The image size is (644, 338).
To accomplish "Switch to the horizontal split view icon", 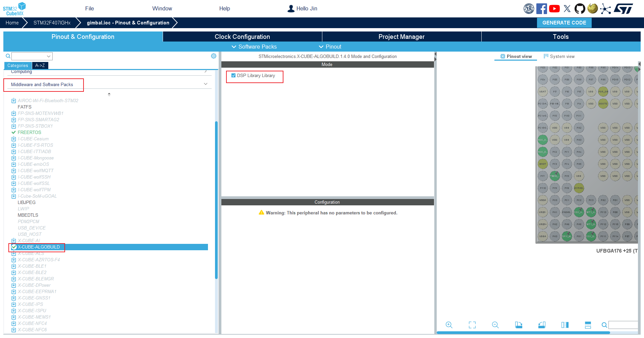I will click(x=588, y=325).
